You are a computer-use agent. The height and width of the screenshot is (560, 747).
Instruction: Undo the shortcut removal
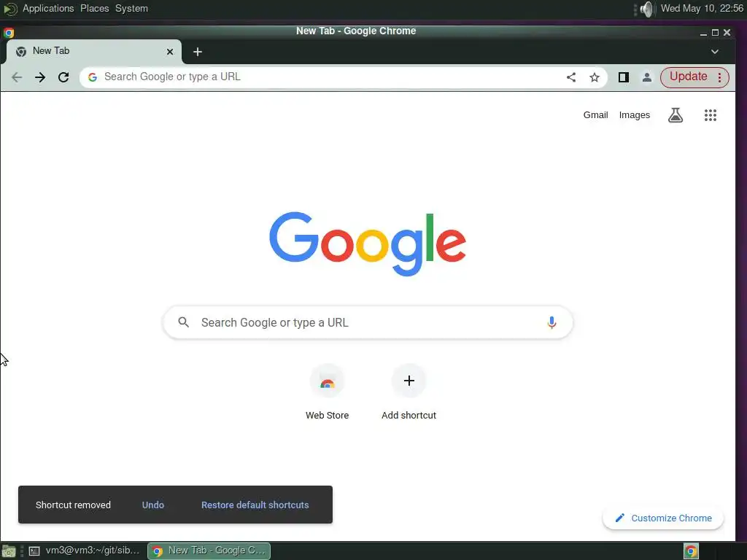click(153, 505)
